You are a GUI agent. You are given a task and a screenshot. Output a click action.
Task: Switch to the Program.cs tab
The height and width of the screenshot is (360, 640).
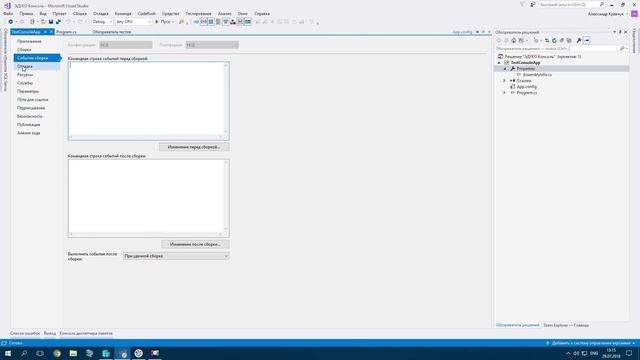click(66, 32)
